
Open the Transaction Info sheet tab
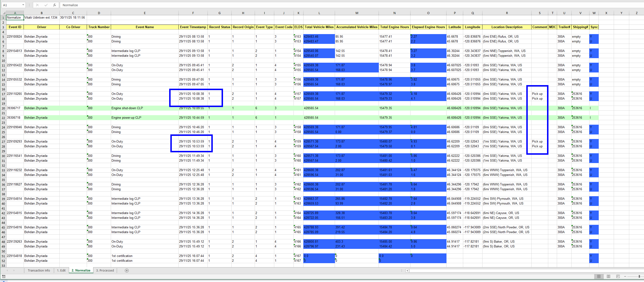[x=39, y=271]
